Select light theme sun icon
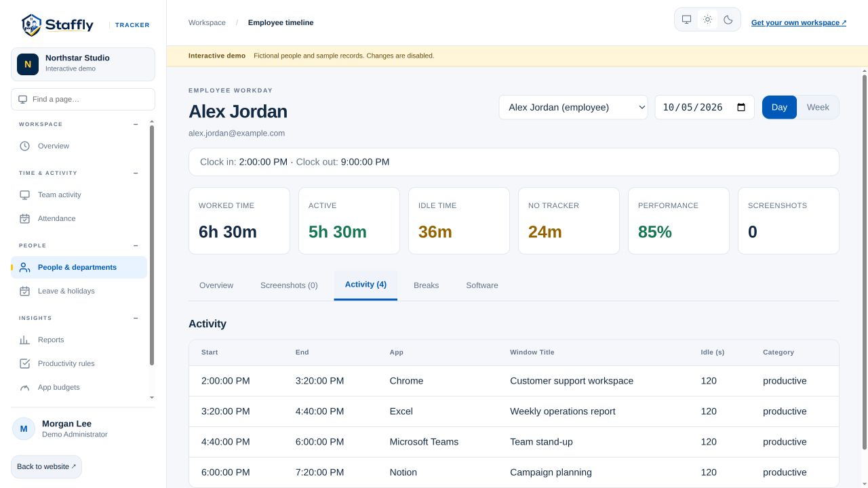The height and width of the screenshot is (488, 868). tap(707, 20)
